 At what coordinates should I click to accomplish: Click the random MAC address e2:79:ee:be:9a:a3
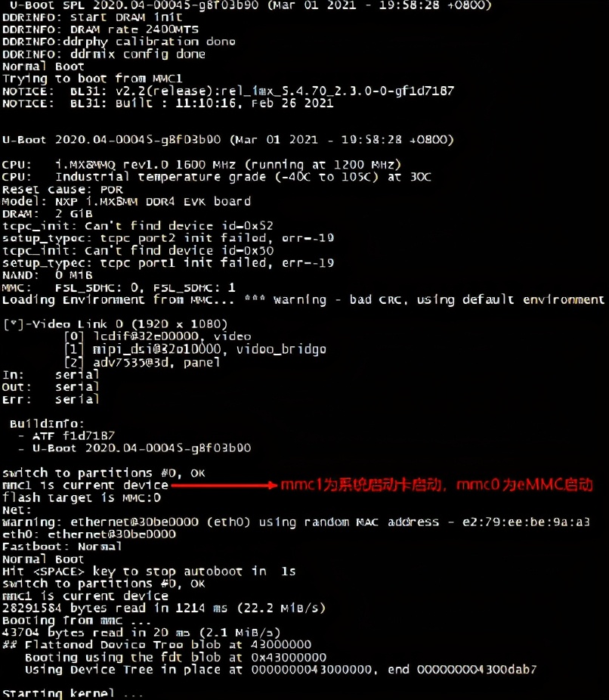click(x=526, y=522)
